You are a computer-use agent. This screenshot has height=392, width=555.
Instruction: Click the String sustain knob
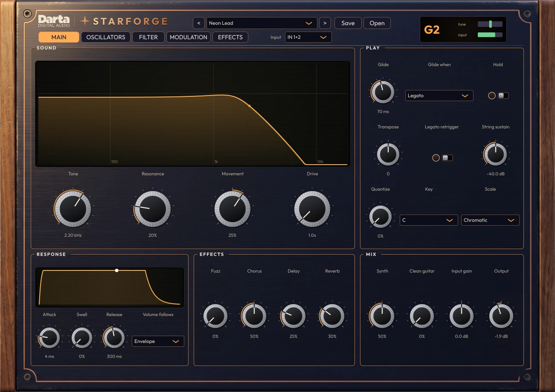pos(496,154)
